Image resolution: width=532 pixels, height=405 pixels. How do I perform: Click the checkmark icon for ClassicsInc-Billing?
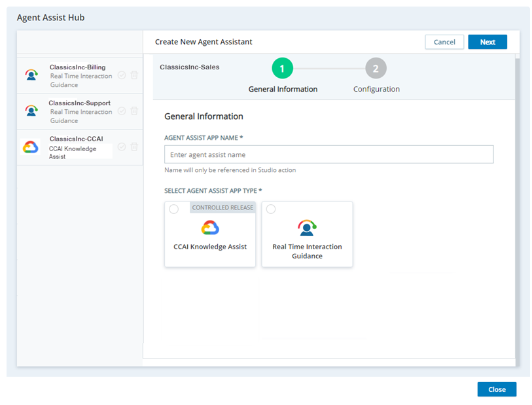click(122, 75)
